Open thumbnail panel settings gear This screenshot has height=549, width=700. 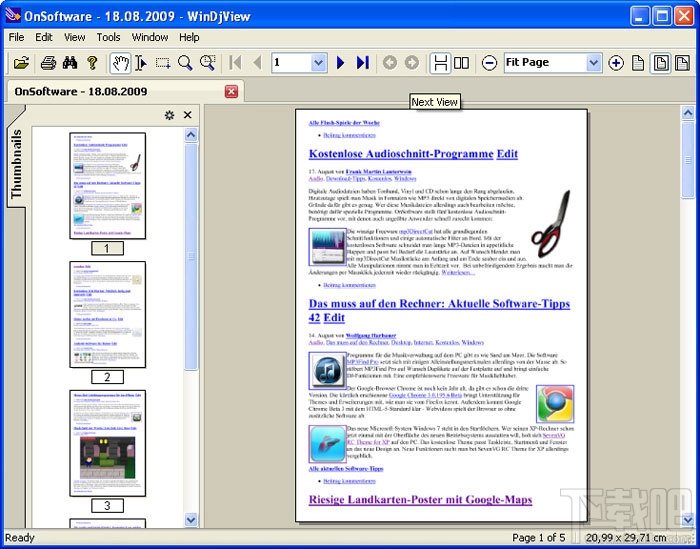pos(169,115)
